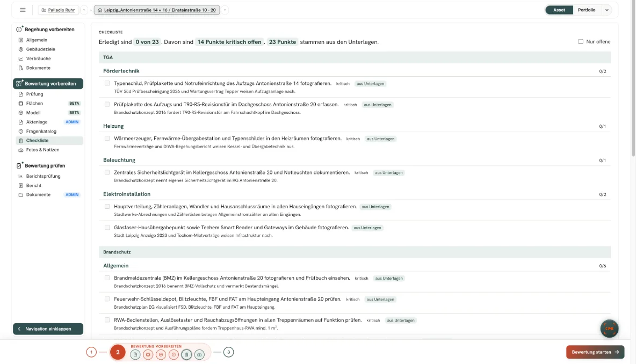This screenshot has height=364, width=636.
Task: Go to step 3 circle in stepper
Action: click(x=228, y=352)
